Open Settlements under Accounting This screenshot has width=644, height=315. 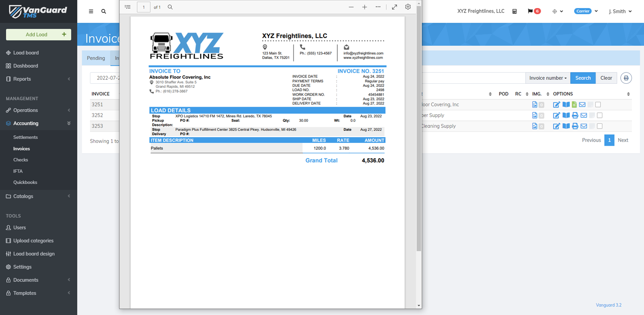pos(26,137)
